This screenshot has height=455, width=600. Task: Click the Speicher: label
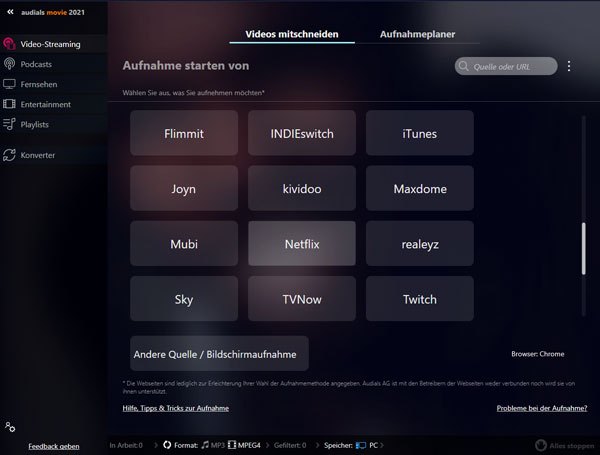[338, 445]
